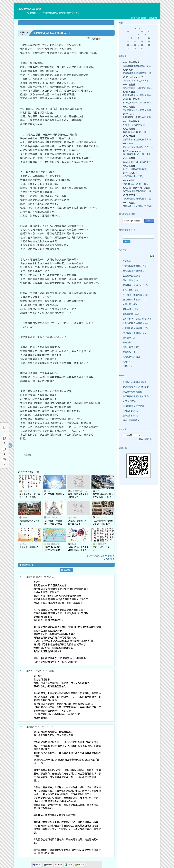This screenshot has width=174, height=868.
Task: Focus the site article search text field
Action: click(138, 237)
